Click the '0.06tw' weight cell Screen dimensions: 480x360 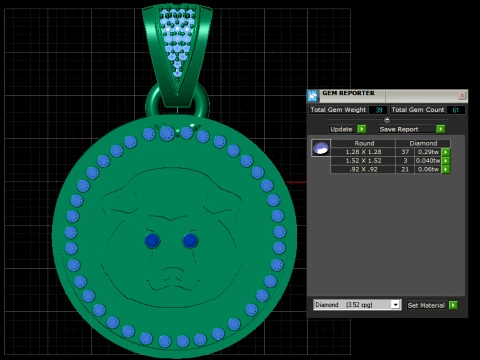click(428, 169)
